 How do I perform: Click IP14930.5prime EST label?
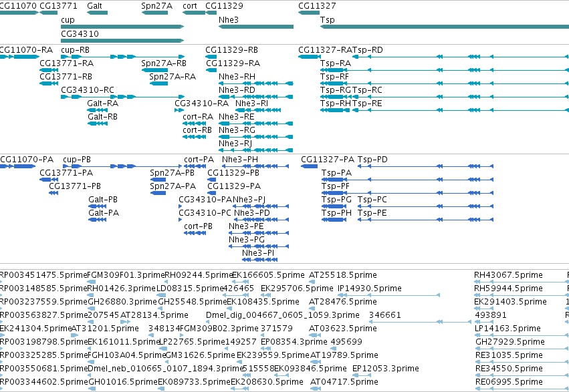click(369, 288)
